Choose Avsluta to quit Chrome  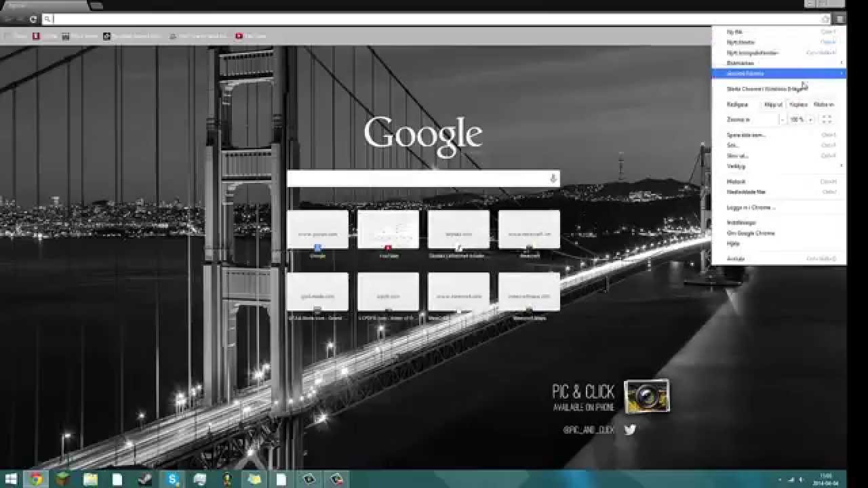pos(778,259)
